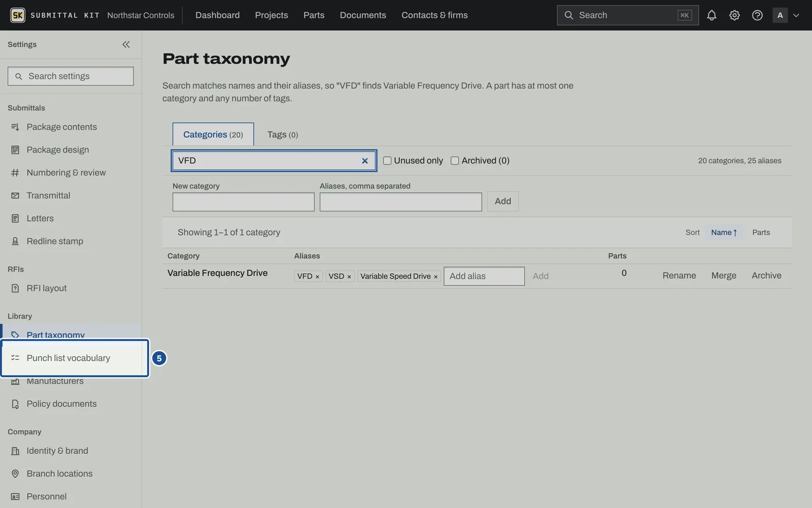Focus the Search settings field
This screenshot has width=812, height=508.
click(71, 76)
